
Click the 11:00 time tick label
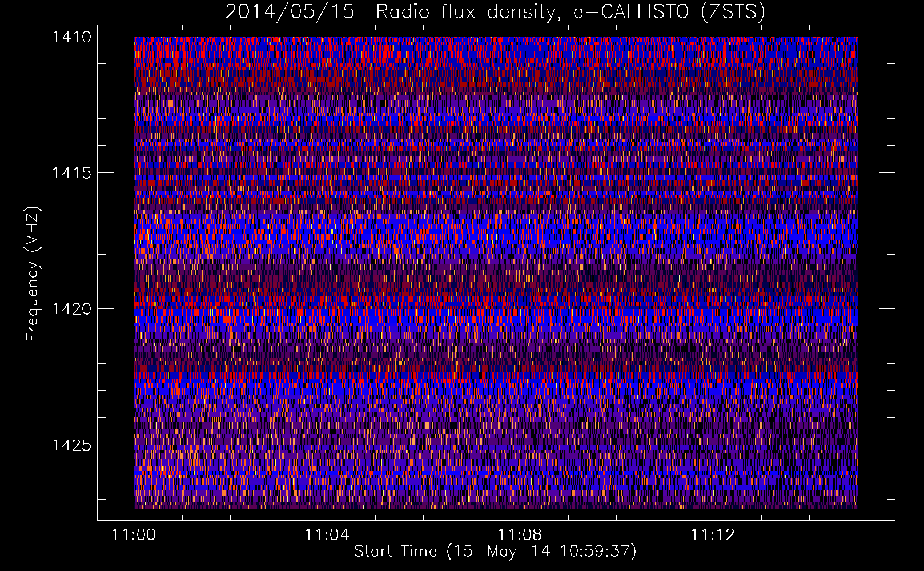[134, 534]
